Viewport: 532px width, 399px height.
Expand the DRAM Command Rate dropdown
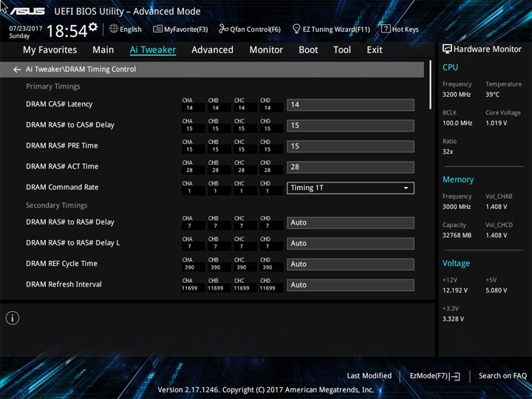(x=350, y=188)
